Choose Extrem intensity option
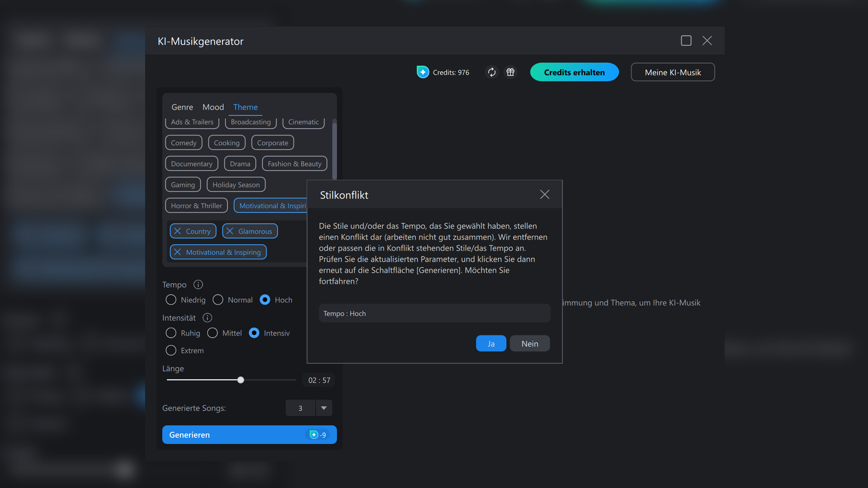This screenshot has width=868, height=488. coord(171,351)
